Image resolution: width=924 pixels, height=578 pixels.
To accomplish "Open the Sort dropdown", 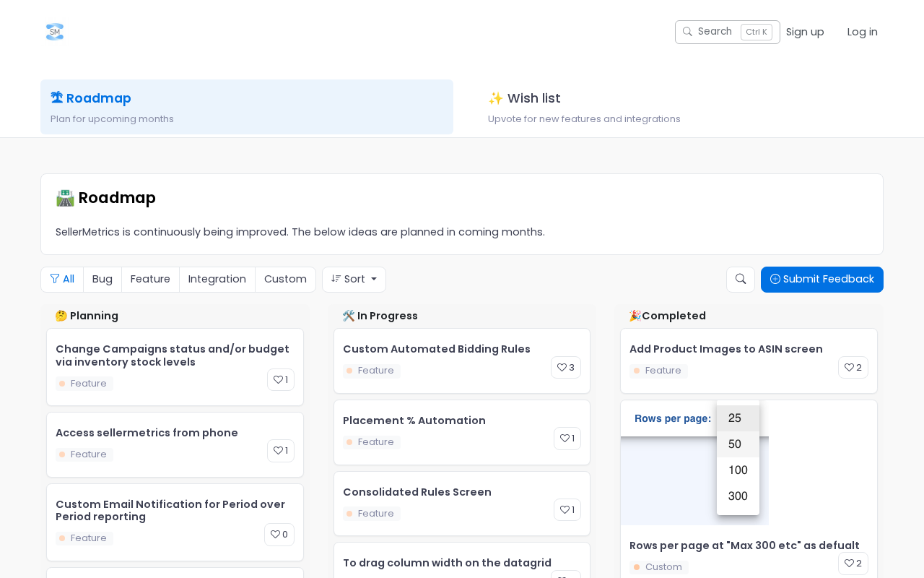I will 354,280.
